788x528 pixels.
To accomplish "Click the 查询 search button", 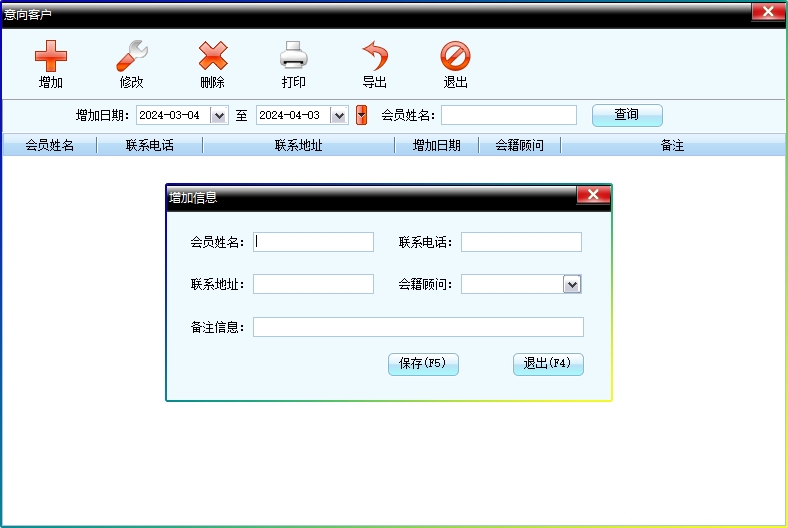I will pos(627,115).
